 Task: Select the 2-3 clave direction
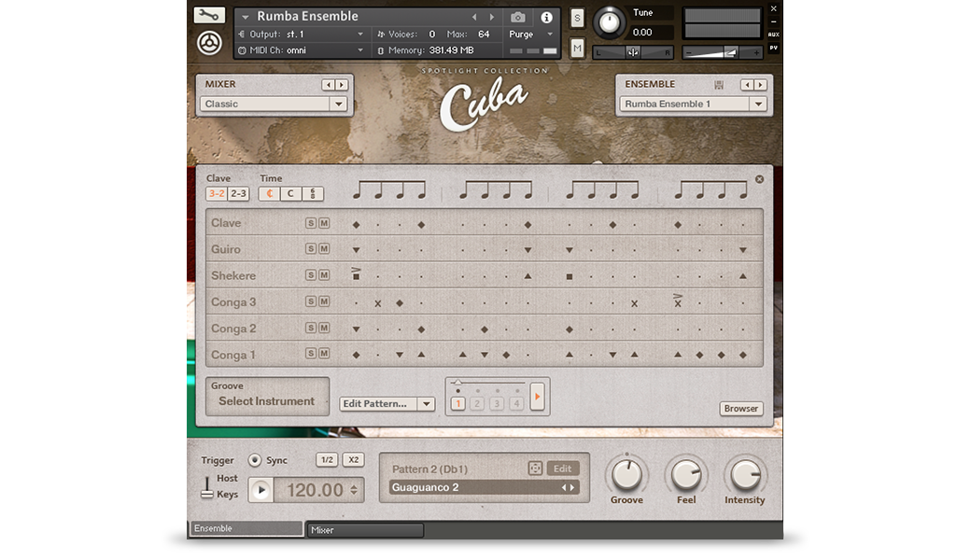point(238,194)
